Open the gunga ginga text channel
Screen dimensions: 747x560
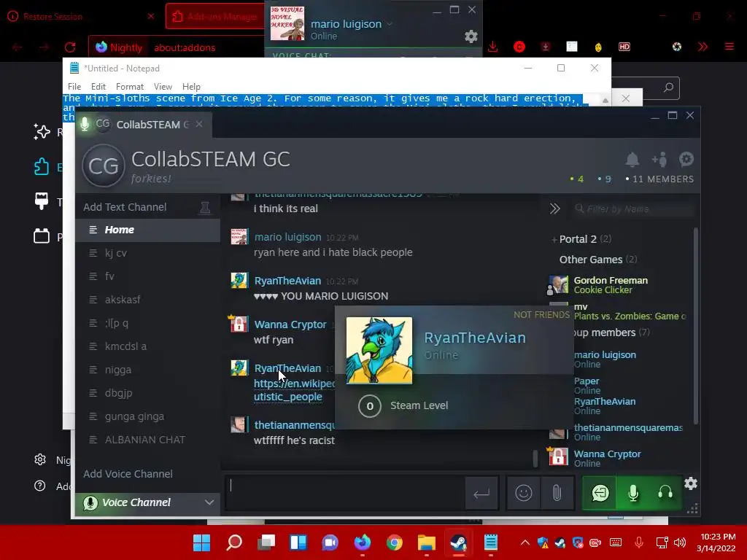coord(147,416)
